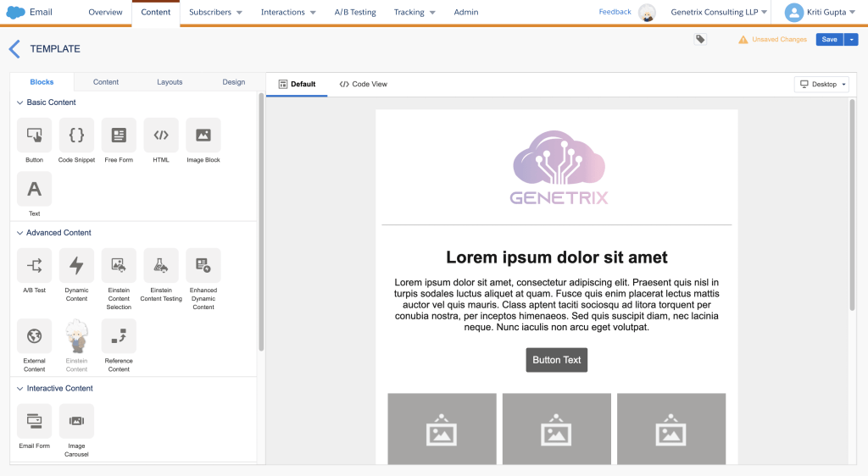The width and height of the screenshot is (868, 476).
Task: Pick the HTML content block
Action: 161,135
